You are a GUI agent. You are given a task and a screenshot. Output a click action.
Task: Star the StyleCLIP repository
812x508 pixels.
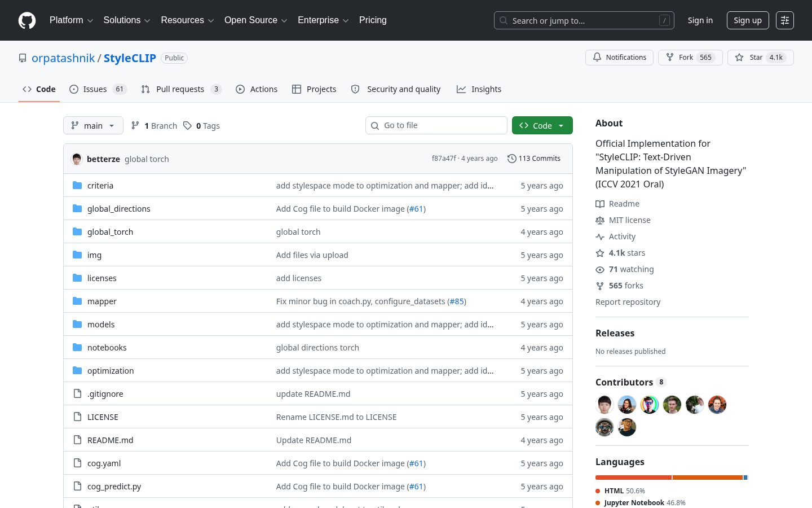[760, 58]
